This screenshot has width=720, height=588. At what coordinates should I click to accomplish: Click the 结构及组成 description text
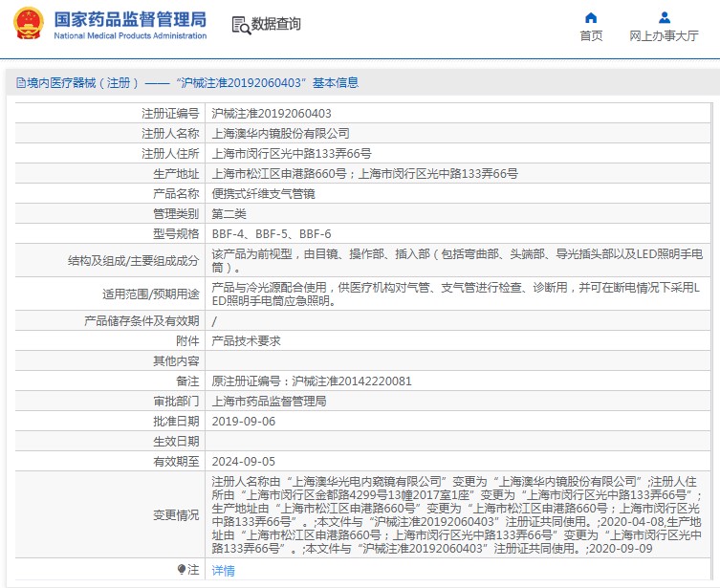pos(457,260)
